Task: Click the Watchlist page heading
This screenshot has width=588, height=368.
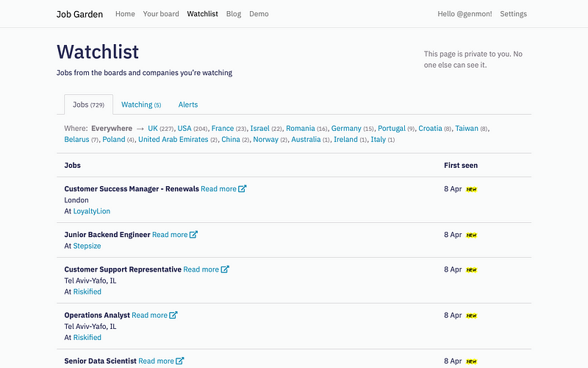Action: [x=98, y=52]
